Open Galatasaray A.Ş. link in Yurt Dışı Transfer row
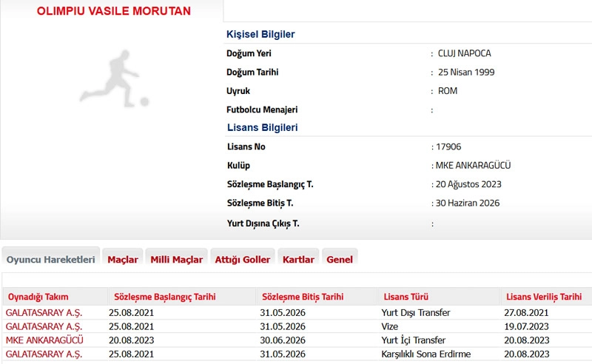 [44, 312]
